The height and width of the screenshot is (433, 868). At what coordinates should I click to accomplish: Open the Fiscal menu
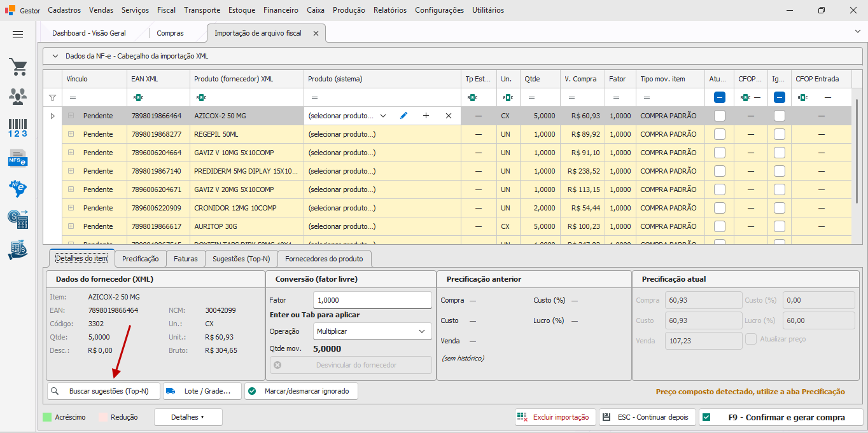[x=166, y=10]
